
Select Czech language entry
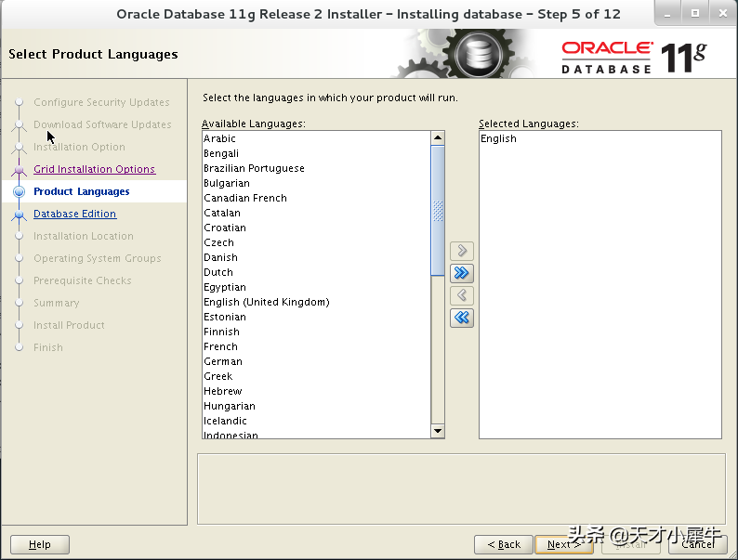(x=316, y=242)
